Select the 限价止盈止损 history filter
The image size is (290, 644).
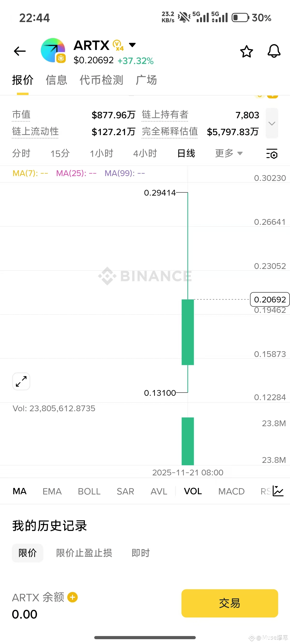click(84, 553)
